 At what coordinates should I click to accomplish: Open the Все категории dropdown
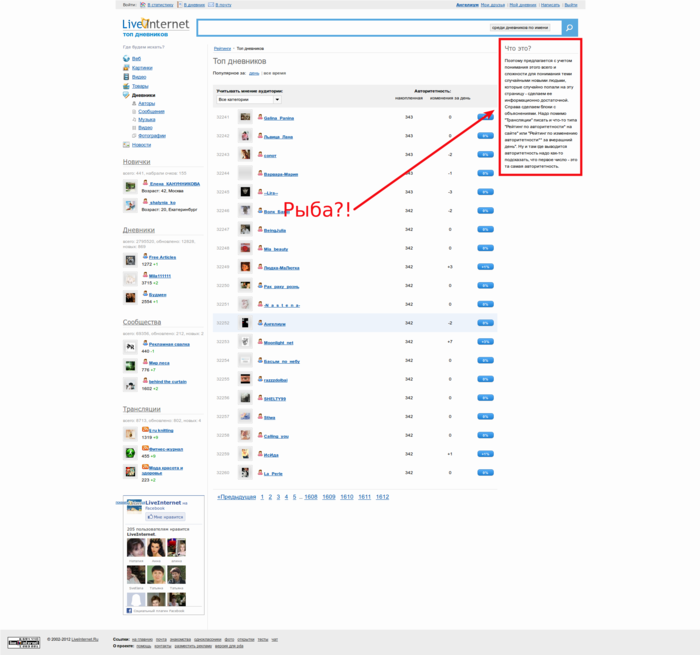(x=249, y=100)
